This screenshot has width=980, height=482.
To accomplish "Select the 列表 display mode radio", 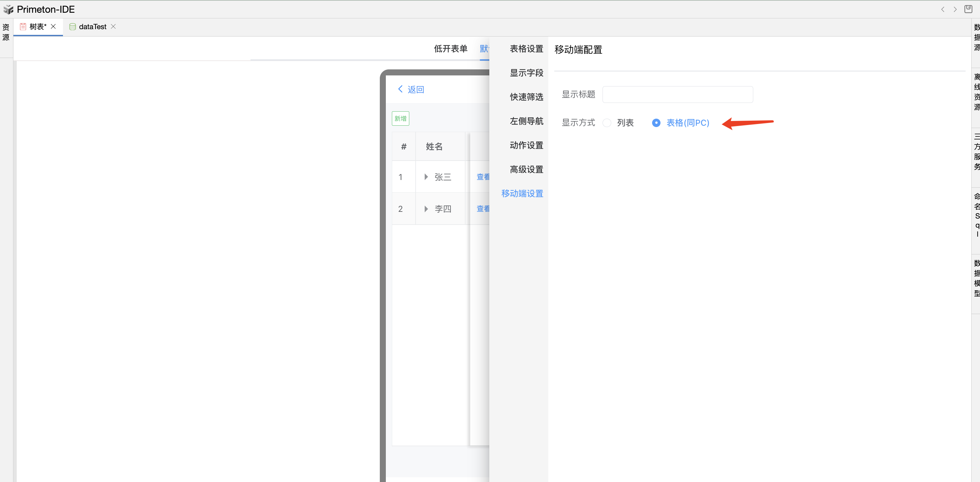I will pos(607,123).
